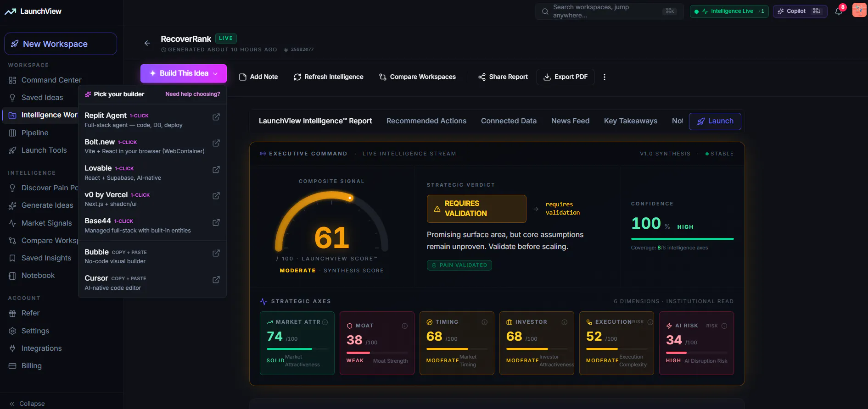Click Share Report
This screenshot has width=868, height=409.
click(503, 77)
